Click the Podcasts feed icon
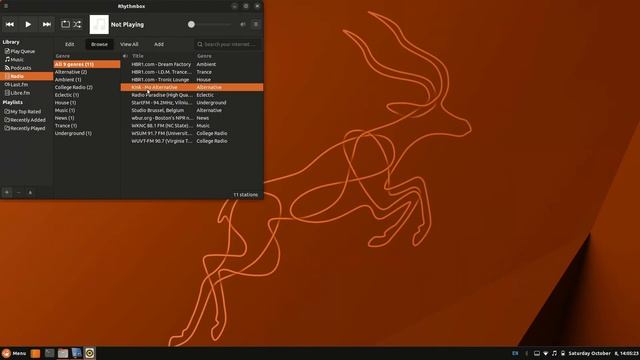 7,68
